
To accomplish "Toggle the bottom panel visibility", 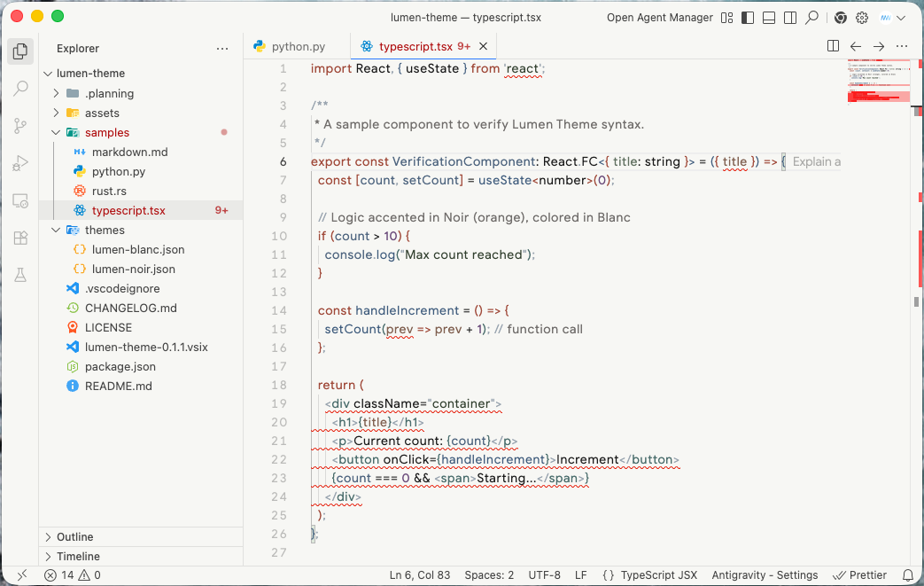I will click(x=769, y=18).
